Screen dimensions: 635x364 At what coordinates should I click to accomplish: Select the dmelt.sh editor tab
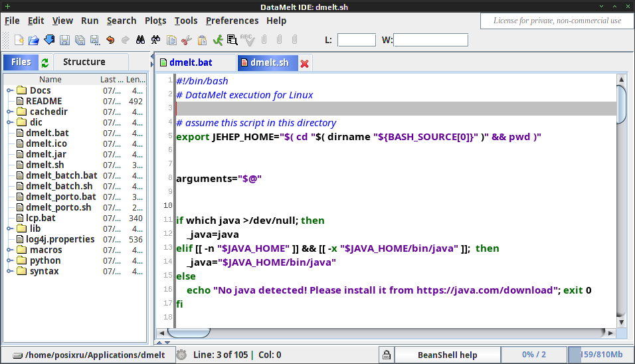[268, 62]
